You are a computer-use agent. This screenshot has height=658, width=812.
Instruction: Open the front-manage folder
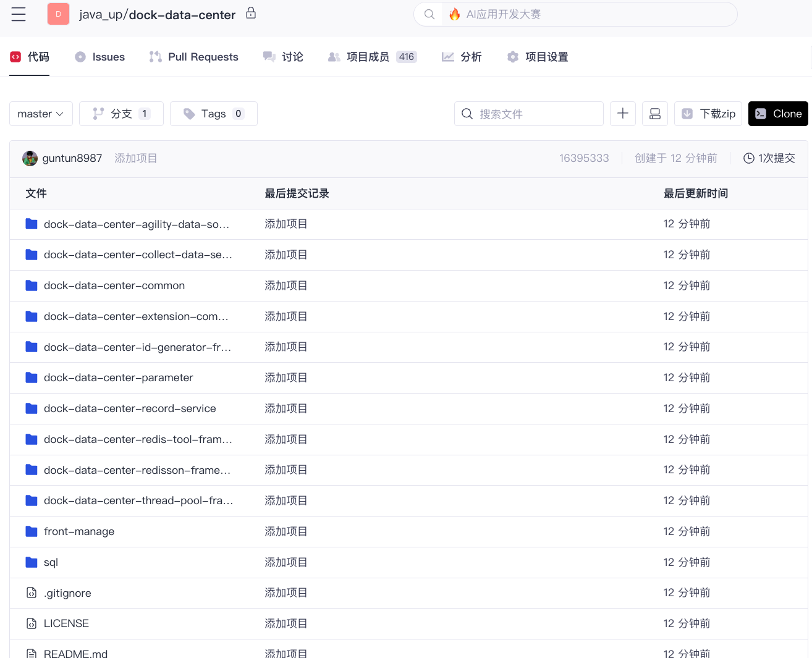pyautogui.click(x=78, y=531)
